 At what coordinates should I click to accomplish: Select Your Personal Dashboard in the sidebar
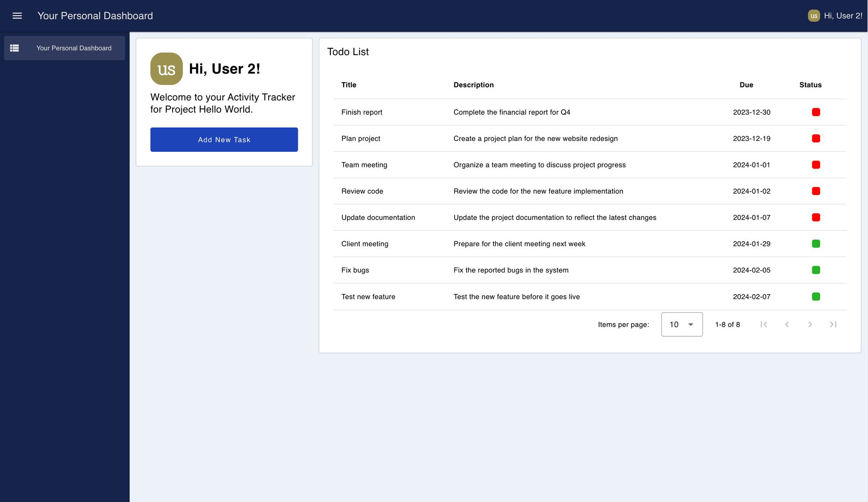[74, 48]
